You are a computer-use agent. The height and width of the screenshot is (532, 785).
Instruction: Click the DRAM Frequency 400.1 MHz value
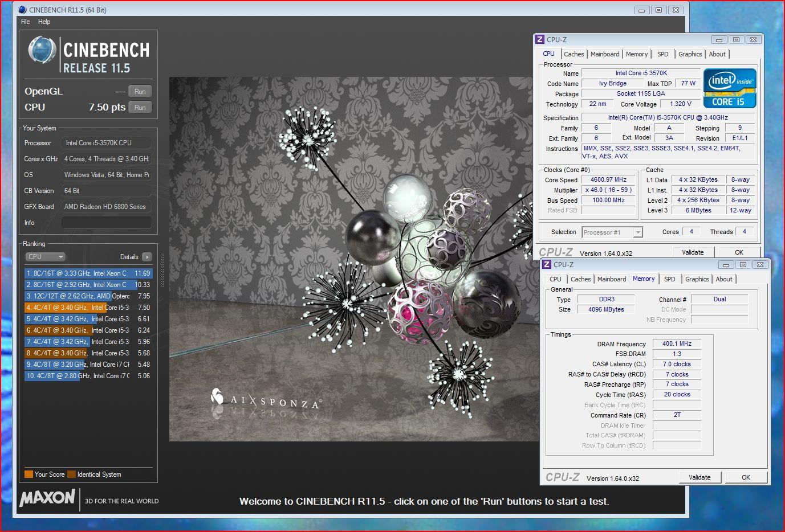677,343
